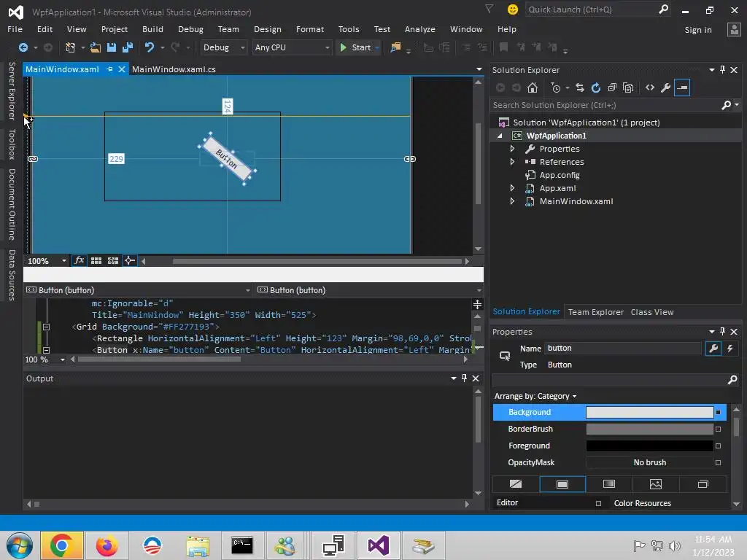Refresh the Solution Explorer

point(596,87)
